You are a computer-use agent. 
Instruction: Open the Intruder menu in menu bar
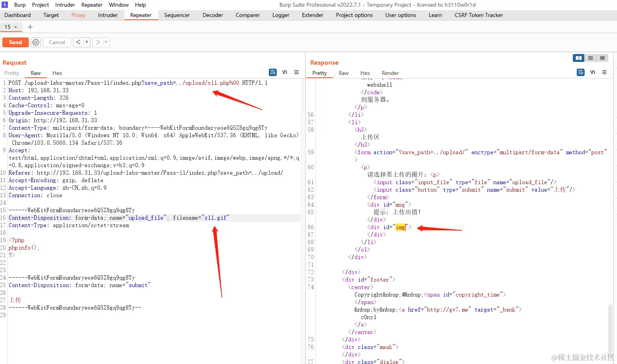click(x=65, y=5)
